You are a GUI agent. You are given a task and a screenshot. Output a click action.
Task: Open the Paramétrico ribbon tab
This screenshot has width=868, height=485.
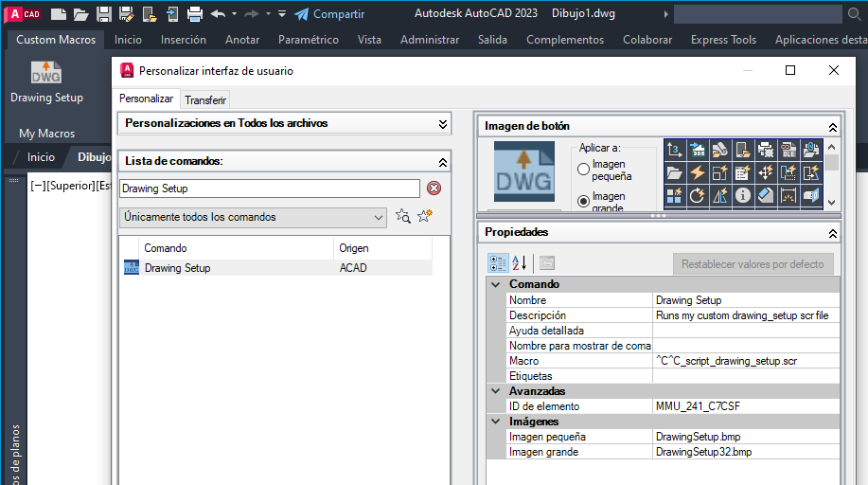tap(309, 40)
